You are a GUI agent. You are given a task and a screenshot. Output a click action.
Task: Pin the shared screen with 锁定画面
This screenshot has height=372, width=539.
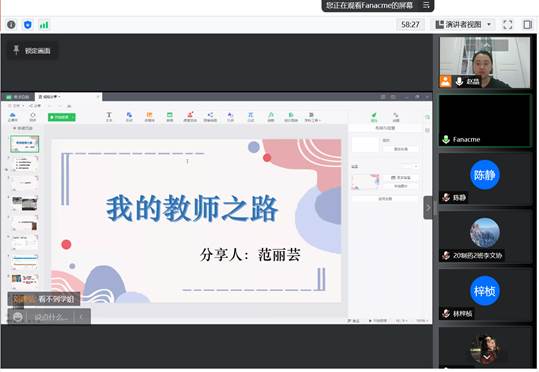pos(32,51)
